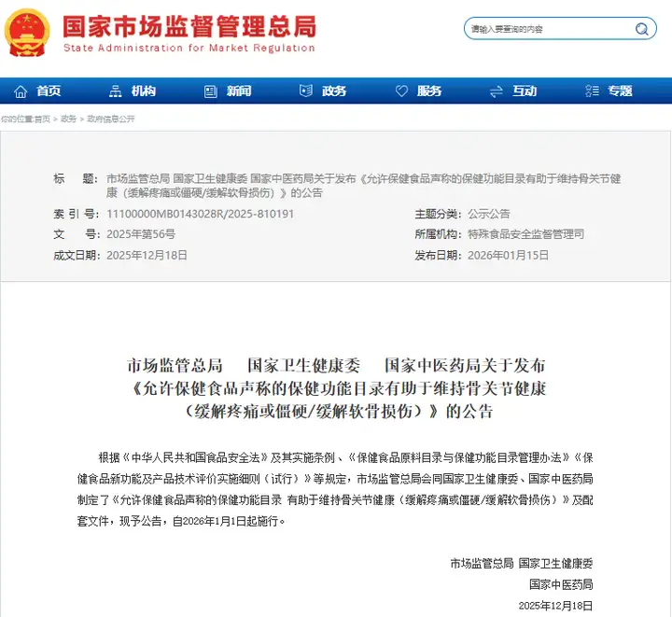Select 主题分类 value 公示公告

coord(488,214)
